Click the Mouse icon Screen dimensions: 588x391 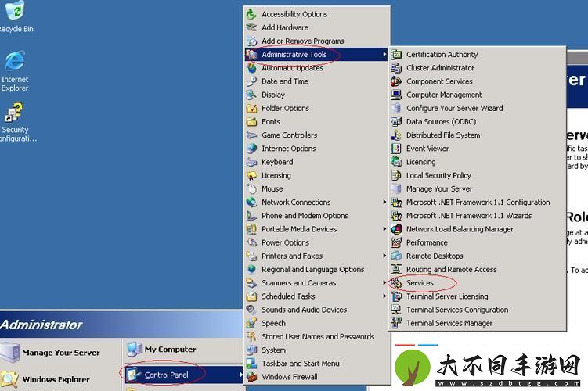pyautogui.click(x=251, y=189)
